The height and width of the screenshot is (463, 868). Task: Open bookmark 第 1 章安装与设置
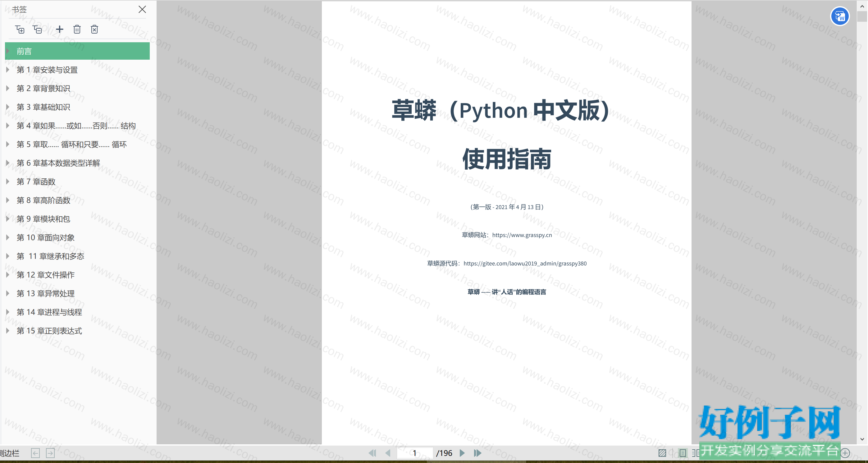(x=47, y=70)
